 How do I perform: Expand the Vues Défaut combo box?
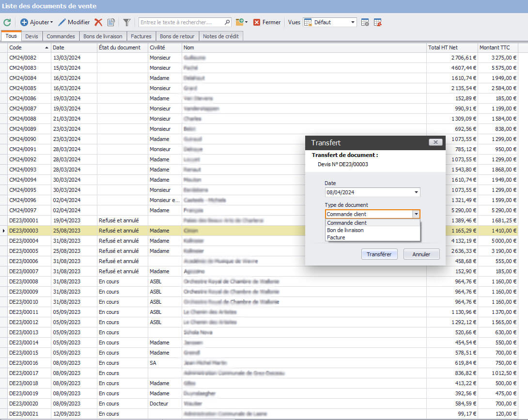coord(353,22)
